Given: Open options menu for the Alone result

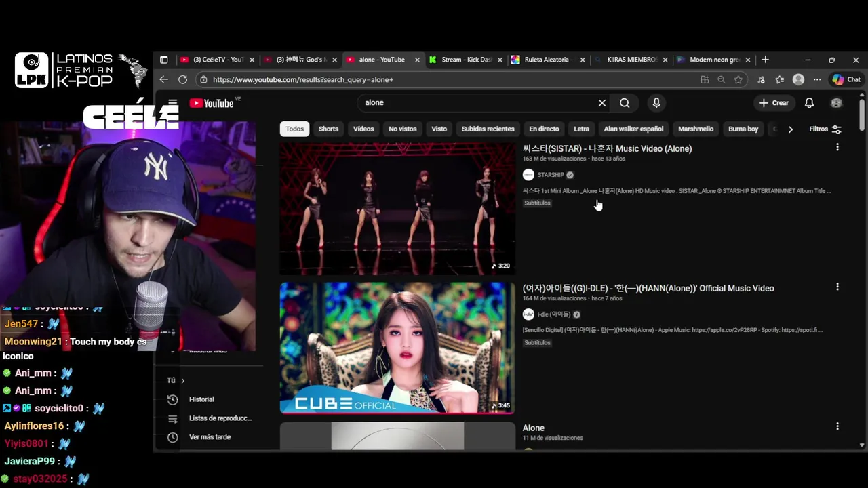Looking at the screenshot, I should click(837, 426).
